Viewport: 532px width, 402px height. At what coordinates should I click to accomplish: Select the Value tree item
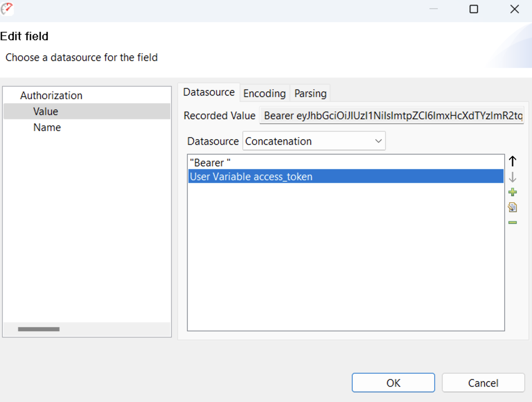pos(87,111)
